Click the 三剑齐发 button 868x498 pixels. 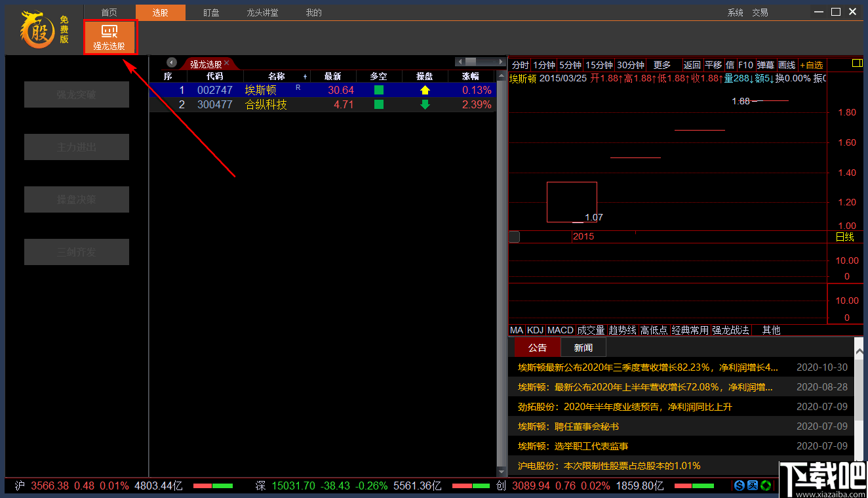[77, 252]
